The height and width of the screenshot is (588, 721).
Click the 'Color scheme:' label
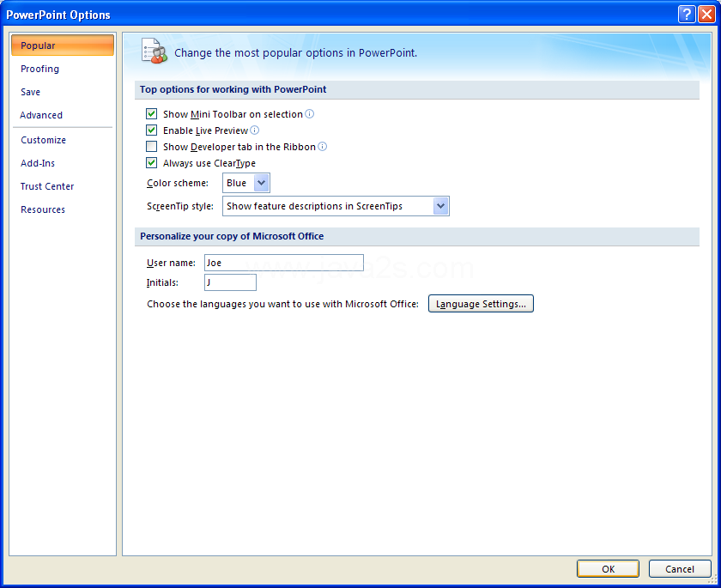[x=178, y=183]
